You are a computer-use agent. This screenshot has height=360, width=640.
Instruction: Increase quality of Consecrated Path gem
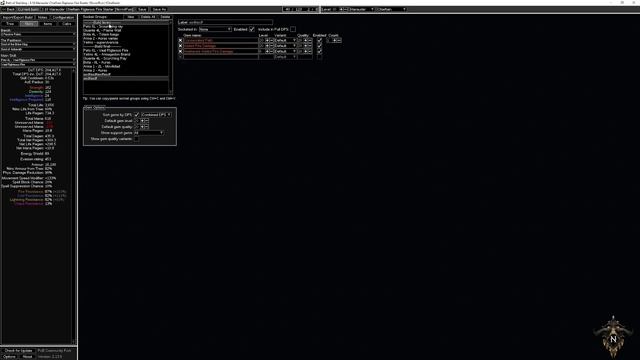coord(305,40)
